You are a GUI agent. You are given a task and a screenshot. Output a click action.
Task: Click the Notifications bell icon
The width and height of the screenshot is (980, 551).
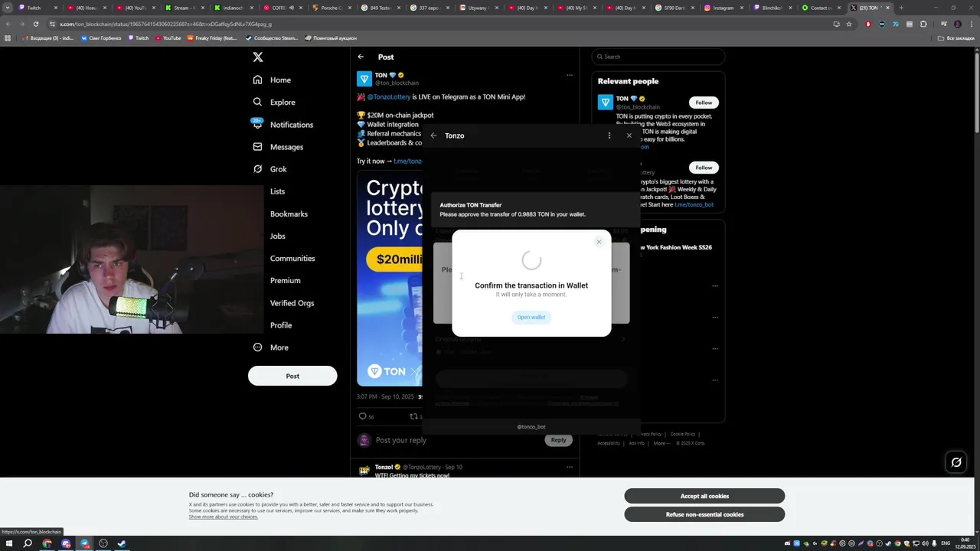(x=257, y=125)
